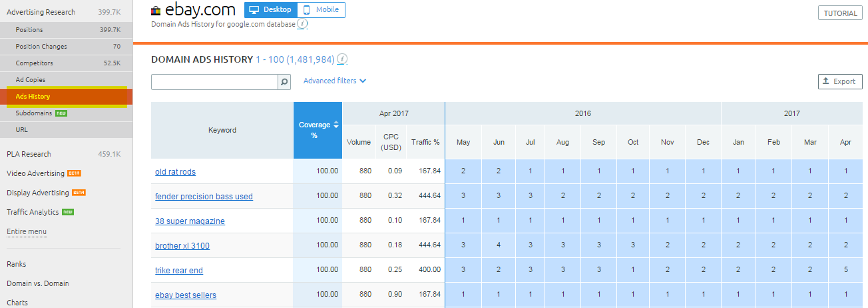
Task: Sort the table by Coverage % column
Action: (318, 130)
